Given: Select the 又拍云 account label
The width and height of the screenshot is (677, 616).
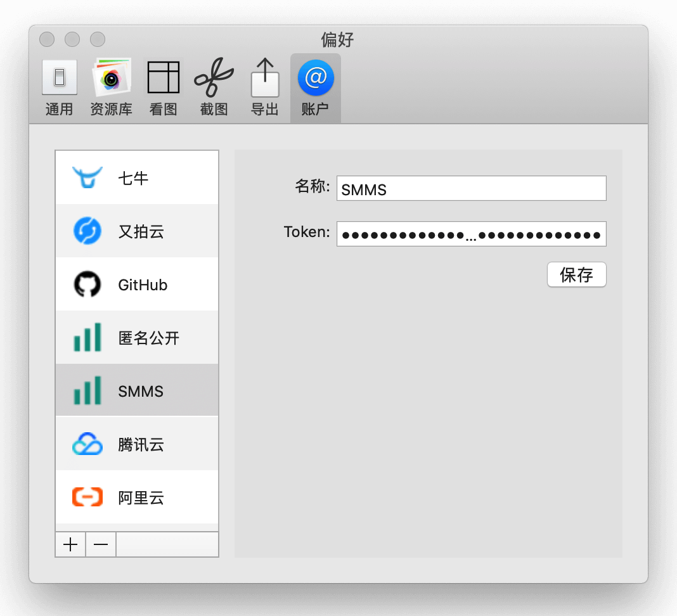Looking at the screenshot, I should pyautogui.click(x=141, y=231).
